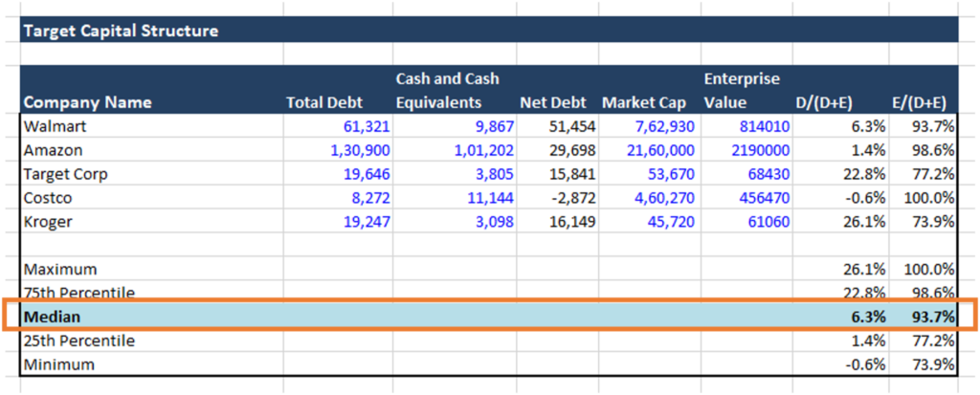Click Costco net debt -2,872

[573, 198]
